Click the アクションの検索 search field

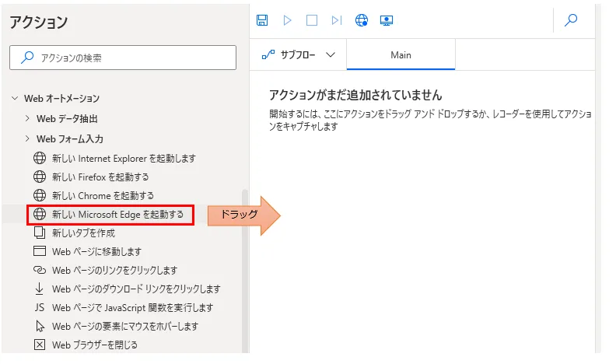123,58
